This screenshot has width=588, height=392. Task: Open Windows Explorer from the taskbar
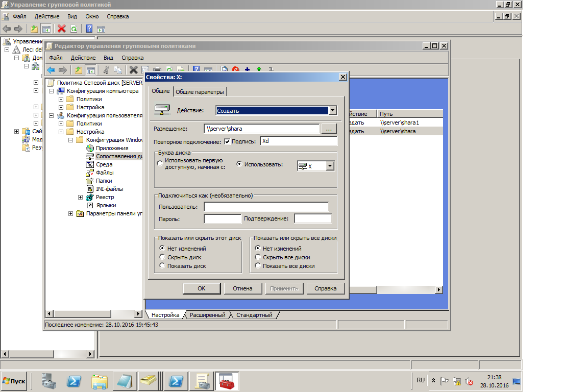coord(100,381)
